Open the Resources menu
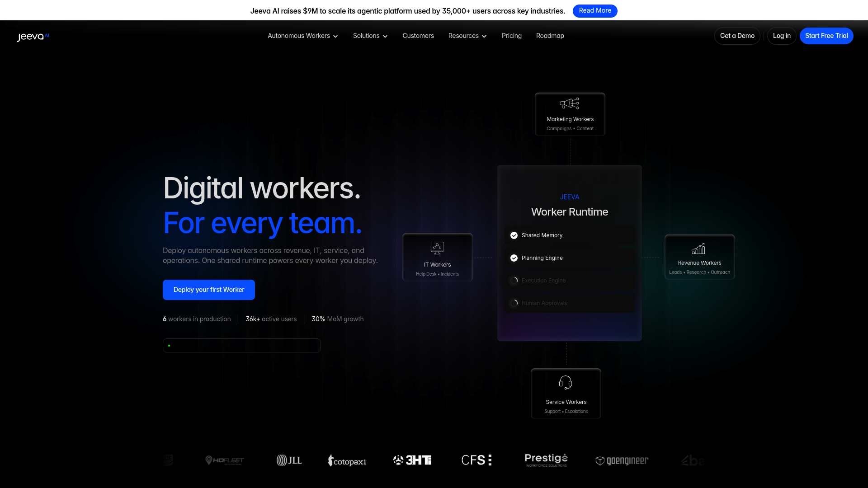 tap(467, 36)
